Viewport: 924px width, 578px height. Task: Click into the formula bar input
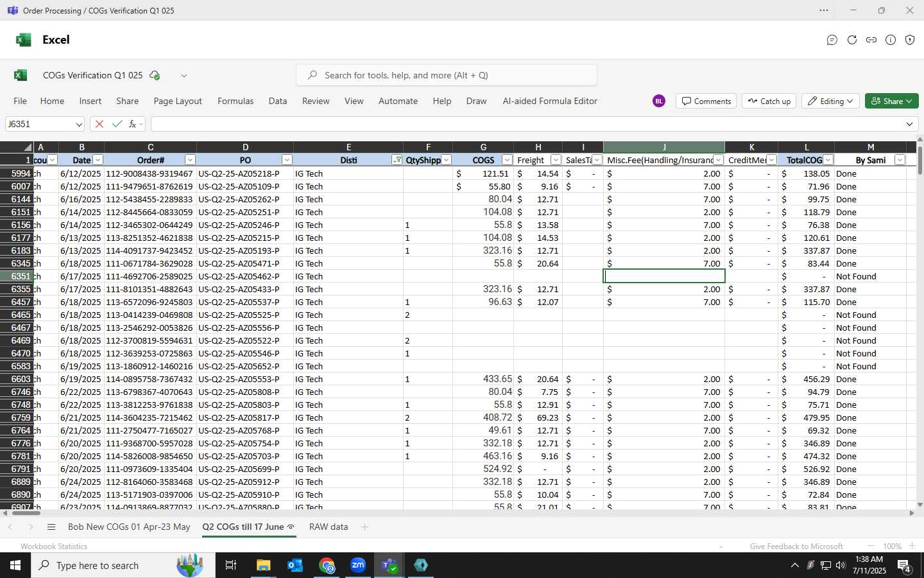tap(526, 124)
